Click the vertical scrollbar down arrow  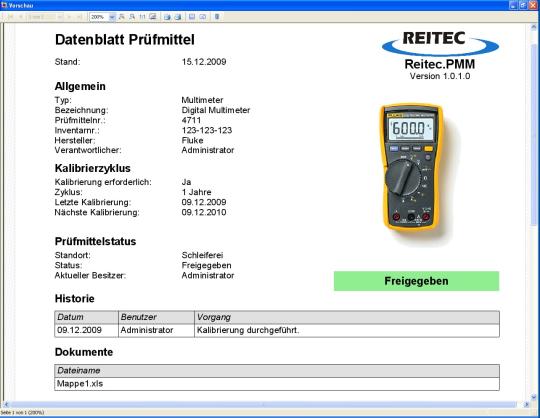(x=534, y=397)
